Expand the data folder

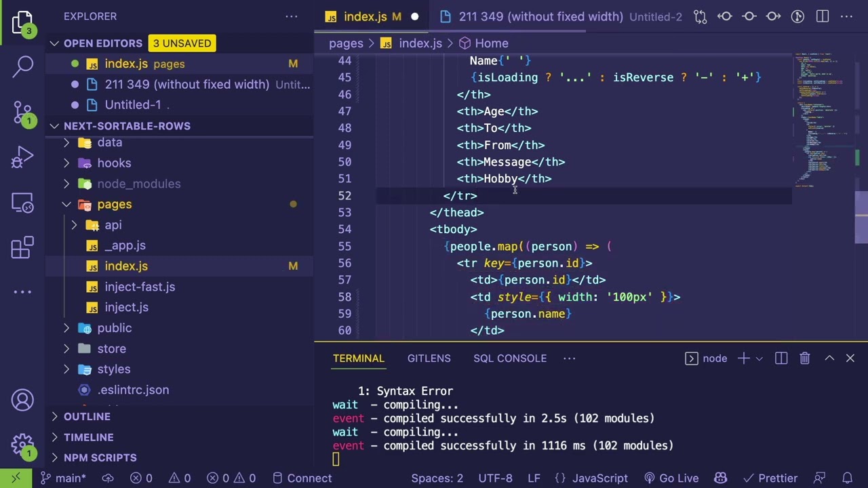pos(66,142)
